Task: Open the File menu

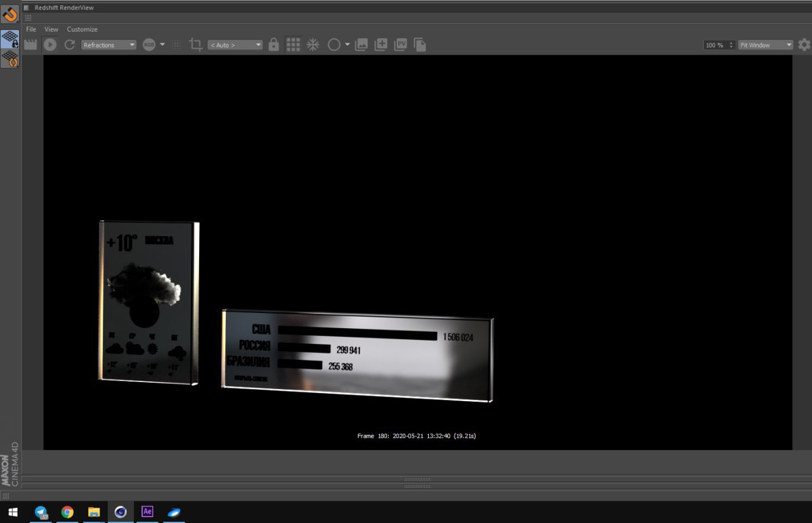Action: coord(31,29)
